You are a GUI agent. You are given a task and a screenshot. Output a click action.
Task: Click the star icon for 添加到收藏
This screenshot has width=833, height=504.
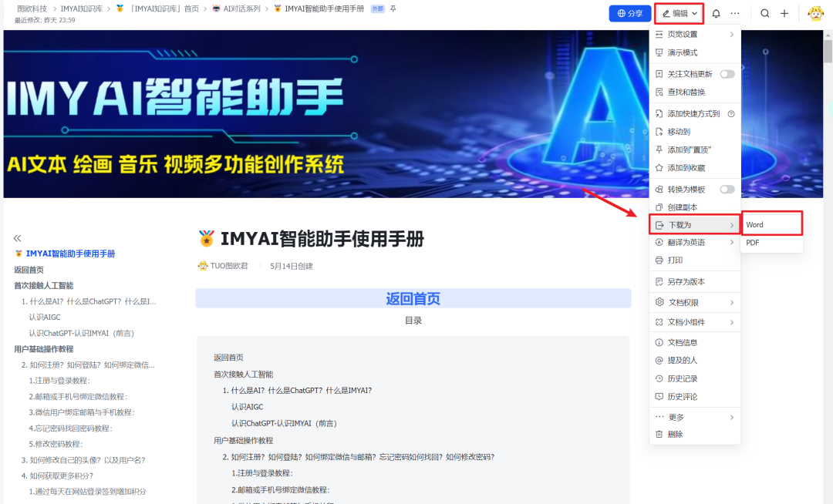click(x=659, y=168)
